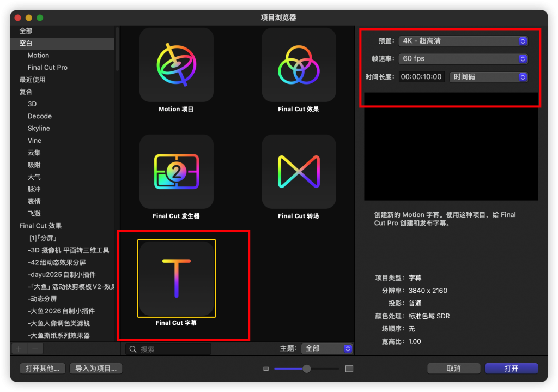Open the 帧速率 60 fps dropdown

(463, 58)
